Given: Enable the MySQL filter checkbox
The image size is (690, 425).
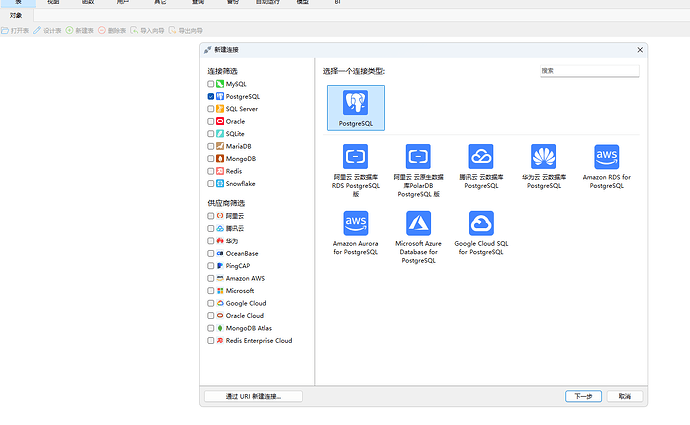Looking at the screenshot, I should coord(210,84).
